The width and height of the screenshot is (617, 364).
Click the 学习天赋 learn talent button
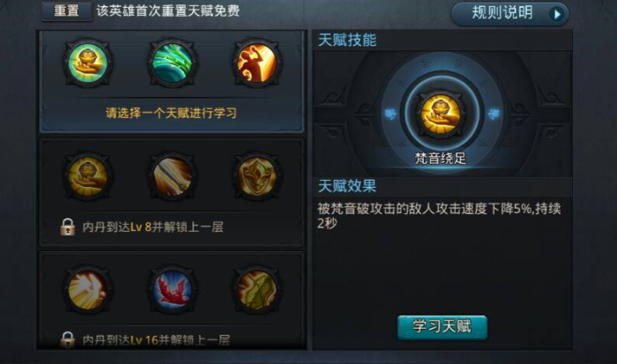pos(442,327)
